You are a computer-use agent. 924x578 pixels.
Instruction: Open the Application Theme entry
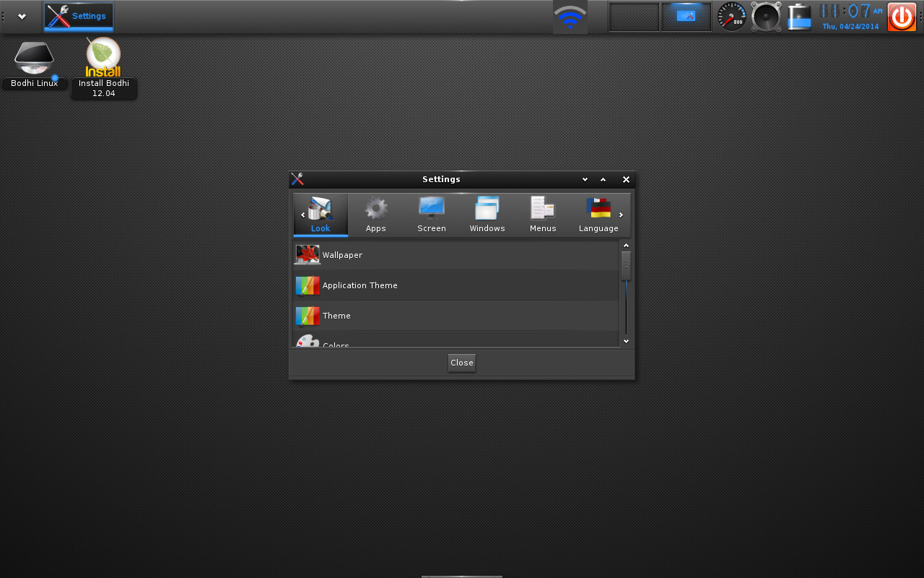tap(456, 285)
